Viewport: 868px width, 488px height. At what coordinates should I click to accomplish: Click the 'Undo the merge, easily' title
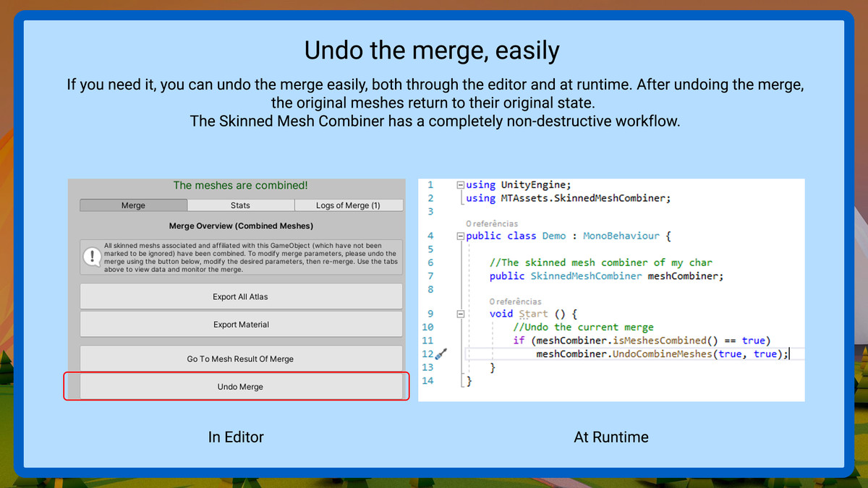(x=432, y=51)
